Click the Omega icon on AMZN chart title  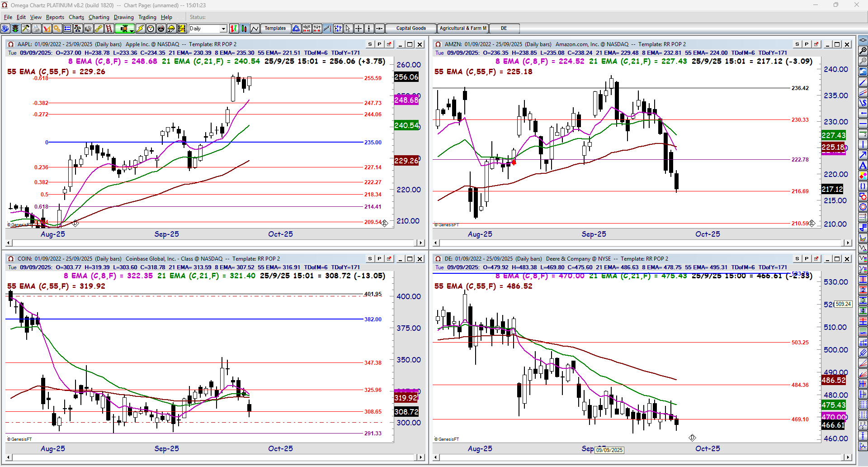click(438, 44)
